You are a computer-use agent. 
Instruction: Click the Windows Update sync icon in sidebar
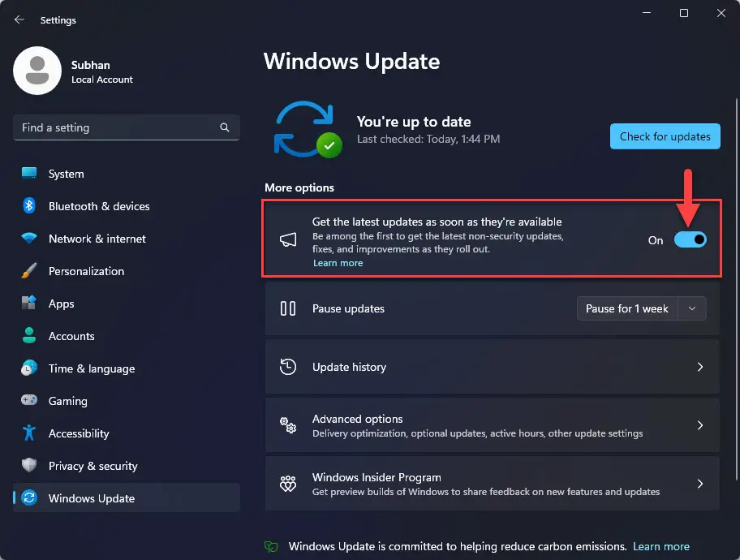tap(29, 498)
